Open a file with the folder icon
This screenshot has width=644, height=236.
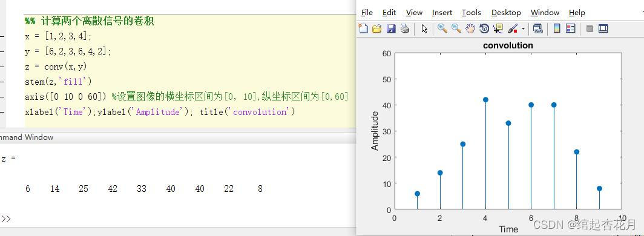(x=376, y=28)
